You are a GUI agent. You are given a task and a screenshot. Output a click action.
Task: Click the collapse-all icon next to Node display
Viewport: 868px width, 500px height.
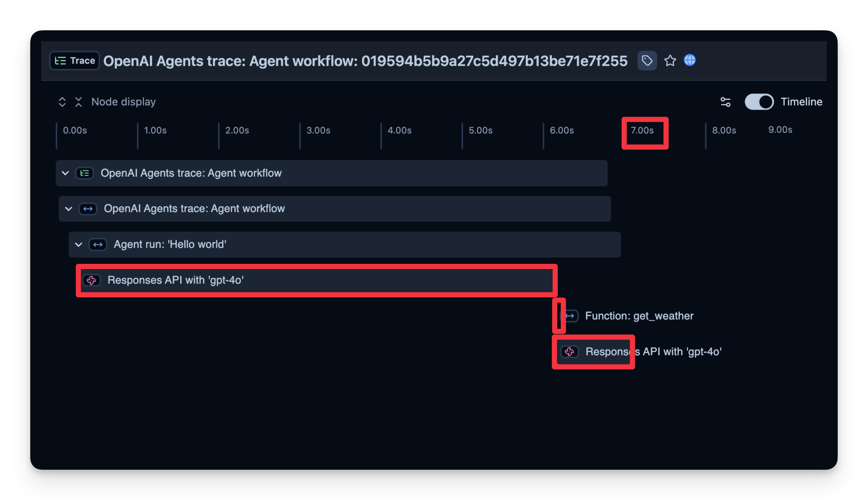tap(79, 102)
